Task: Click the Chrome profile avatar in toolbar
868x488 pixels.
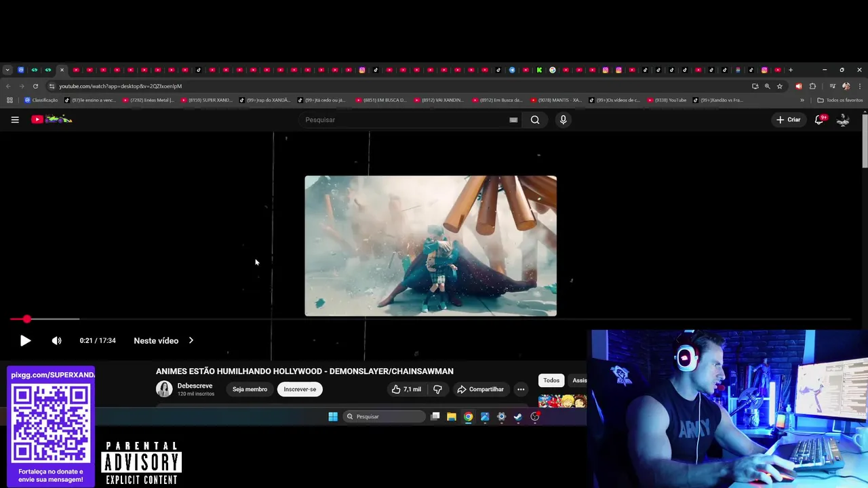Action: [846, 86]
